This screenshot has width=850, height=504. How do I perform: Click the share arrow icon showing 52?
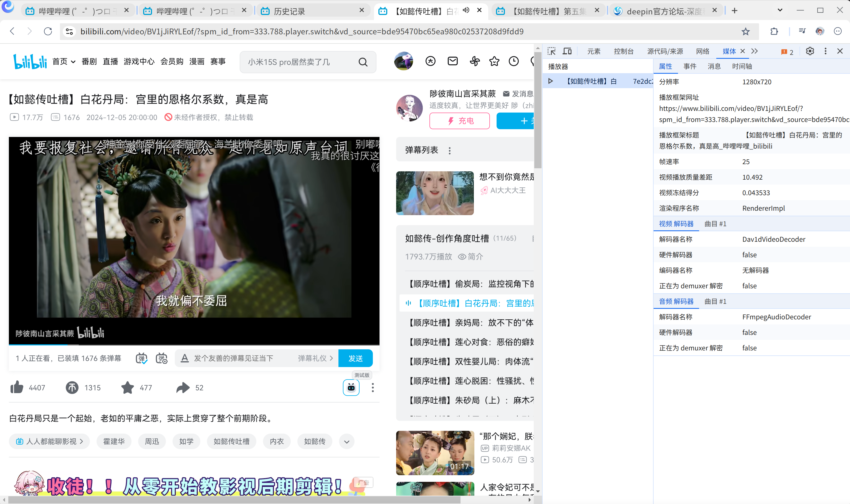pyautogui.click(x=183, y=388)
